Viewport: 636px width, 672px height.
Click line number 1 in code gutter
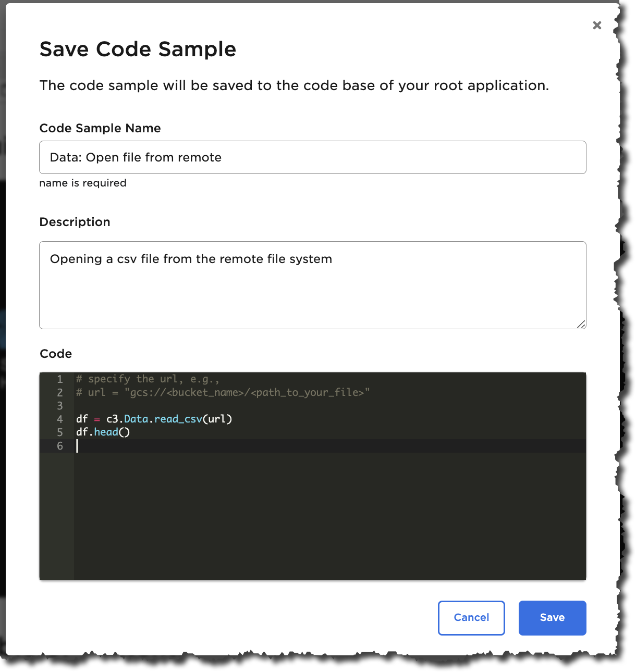point(60,379)
